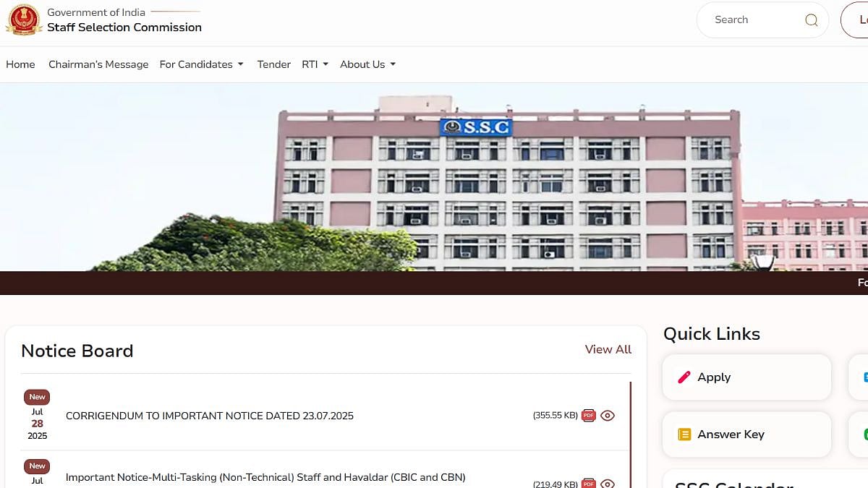The width and height of the screenshot is (868, 488).
Task: Open the Corrigendum to Important Notice link
Action: [x=210, y=416]
